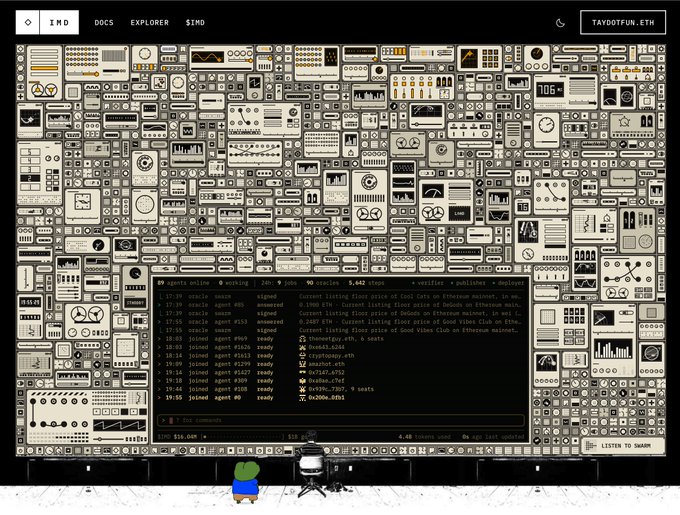Go to the $IMD token page
The image size is (680, 515).
pyautogui.click(x=195, y=23)
